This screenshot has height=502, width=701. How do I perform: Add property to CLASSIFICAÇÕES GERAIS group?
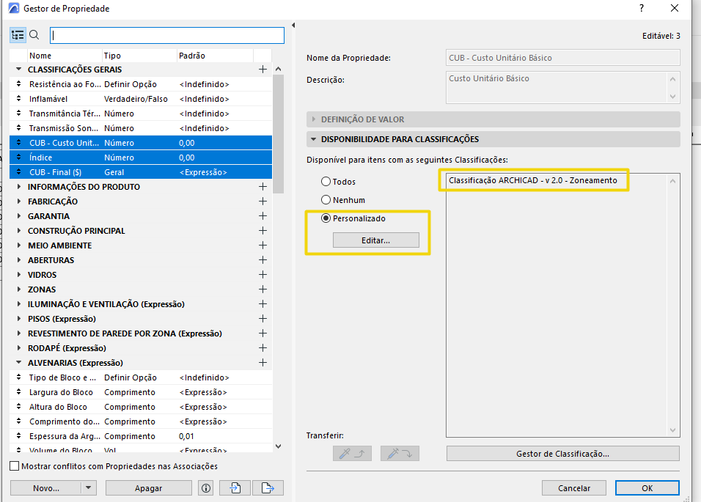point(263,69)
